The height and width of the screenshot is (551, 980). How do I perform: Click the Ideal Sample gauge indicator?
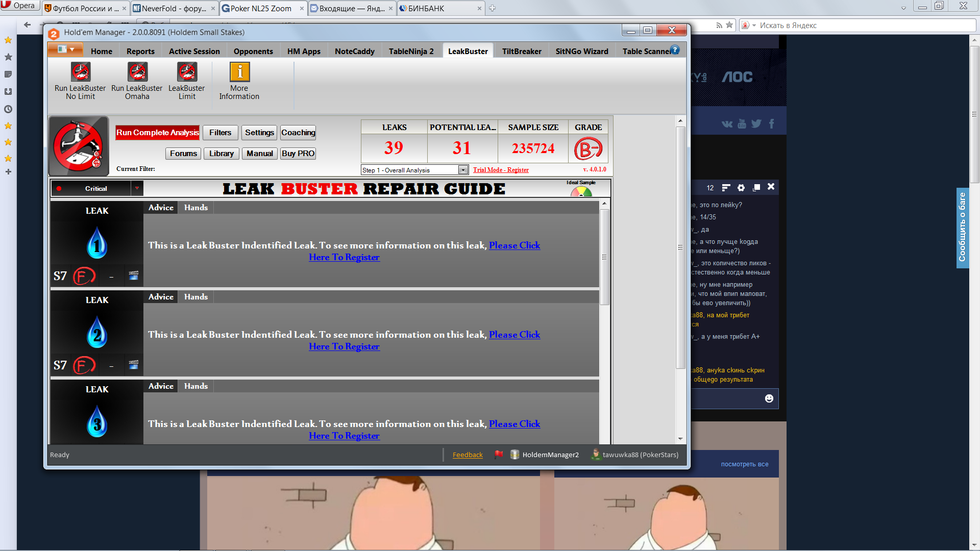(x=581, y=191)
